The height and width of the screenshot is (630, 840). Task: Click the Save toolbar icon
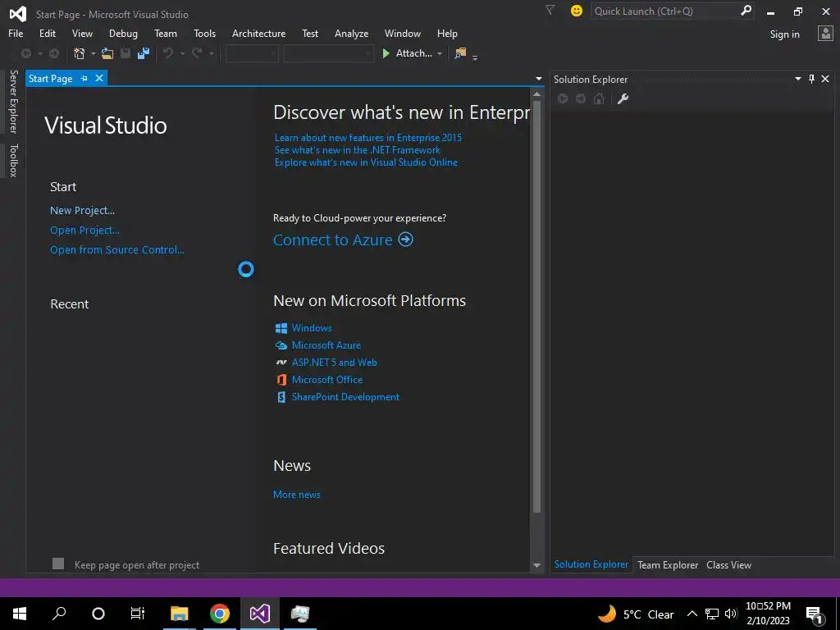(x=126, y=53)
